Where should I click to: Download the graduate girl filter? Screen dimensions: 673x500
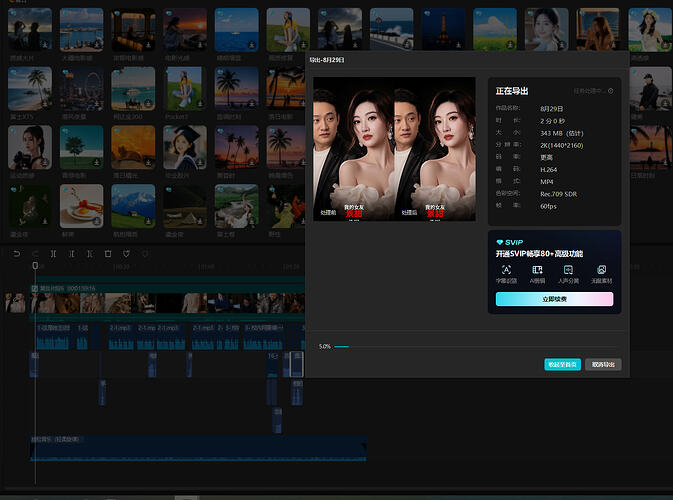pos(200,162)
